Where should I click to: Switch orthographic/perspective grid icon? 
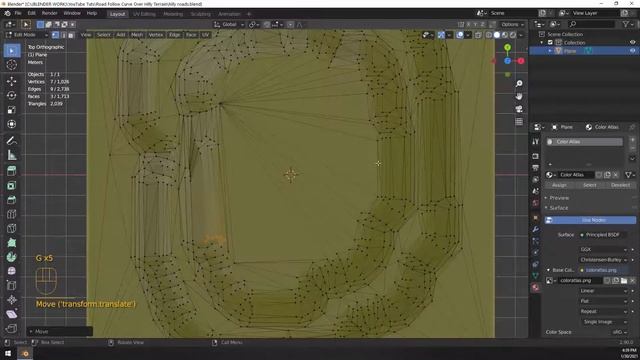519,122
